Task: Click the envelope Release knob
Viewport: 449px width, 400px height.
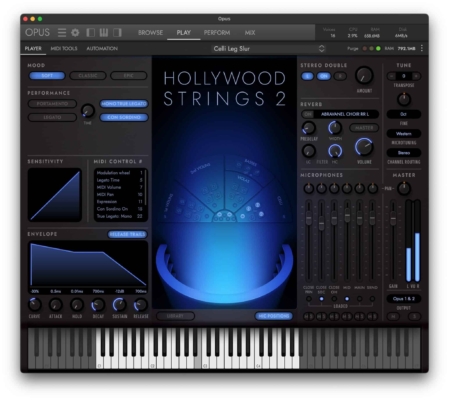Action: tap(141, 304)
